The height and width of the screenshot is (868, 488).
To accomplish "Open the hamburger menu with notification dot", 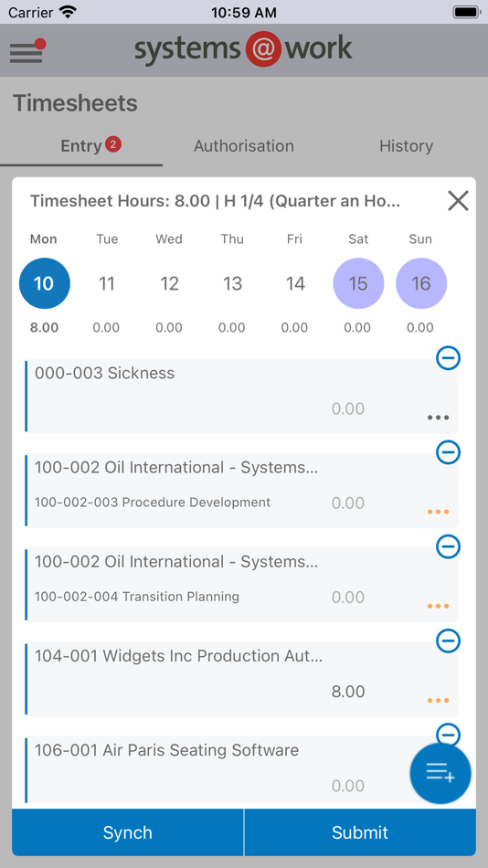I will coord(27,51).
